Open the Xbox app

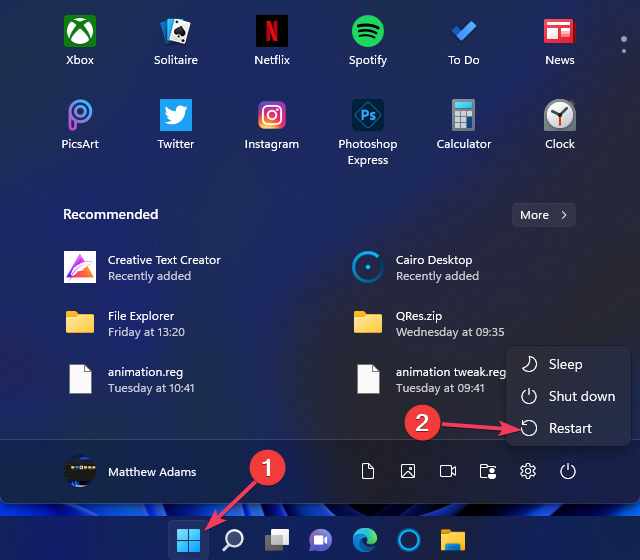pos(80,40)
